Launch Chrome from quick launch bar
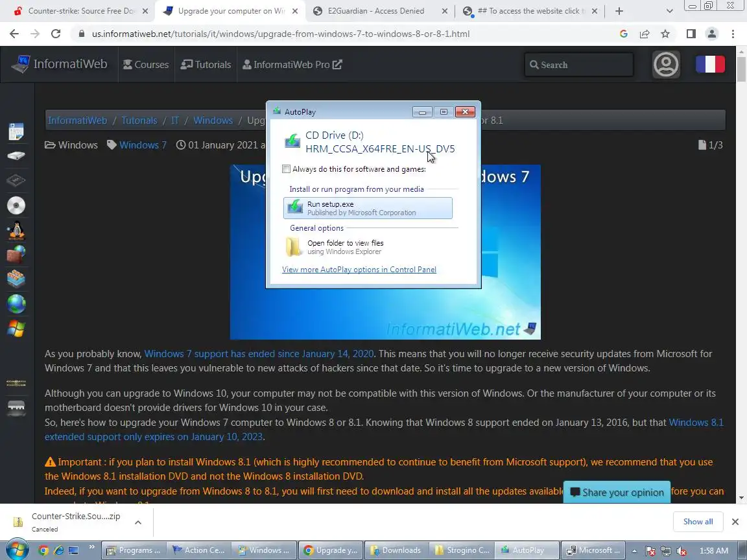This screenshot has width=747, height=560. [43, 550]
